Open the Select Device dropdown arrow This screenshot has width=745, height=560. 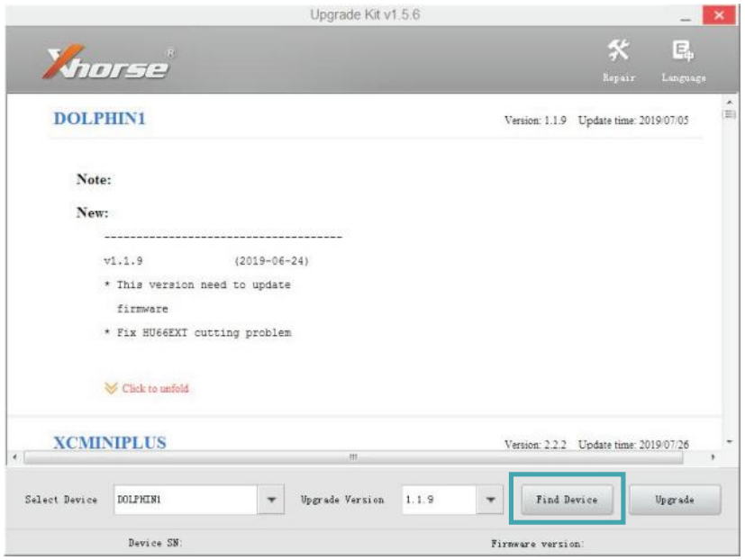point(271,499)
